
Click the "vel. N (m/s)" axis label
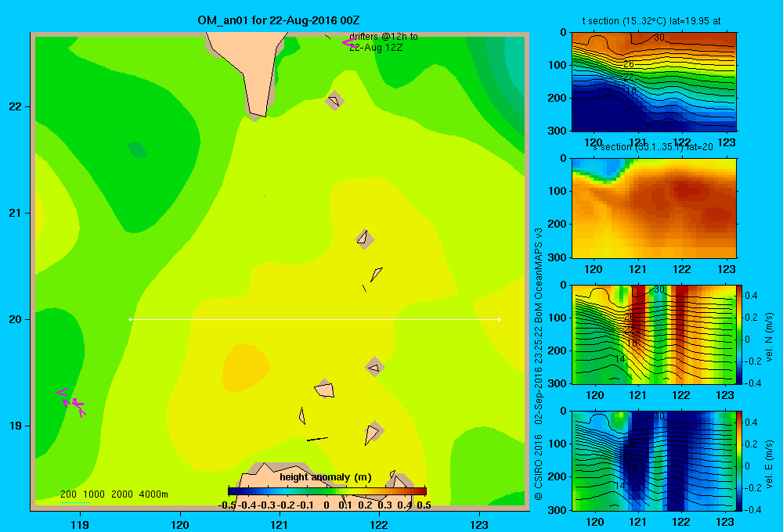pyautogui.click(x=770, y=337)
